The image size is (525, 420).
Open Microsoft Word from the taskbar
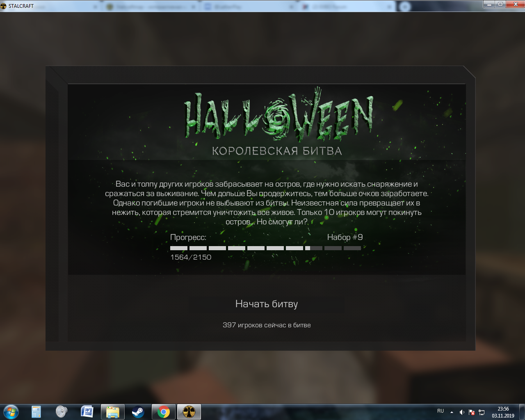(x=87, y=412)
